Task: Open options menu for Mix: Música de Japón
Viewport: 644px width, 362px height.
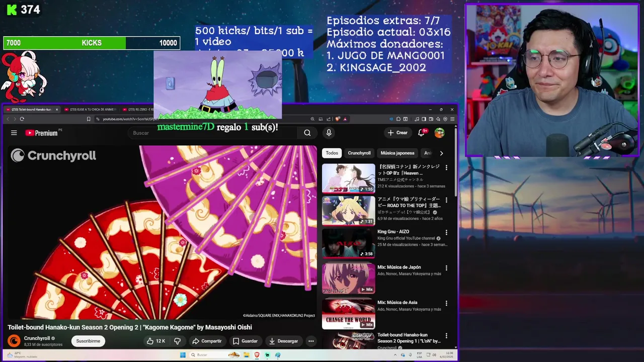Action: 446,268
